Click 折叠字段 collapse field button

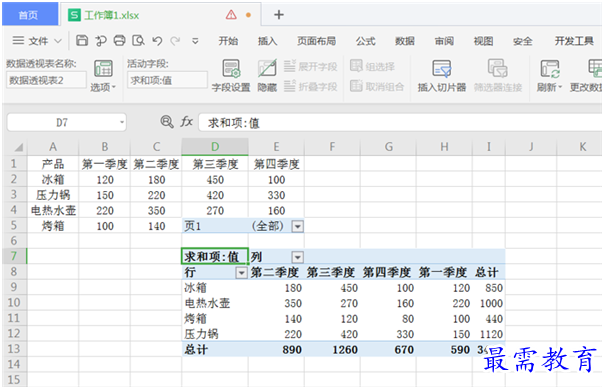point(311,86)
